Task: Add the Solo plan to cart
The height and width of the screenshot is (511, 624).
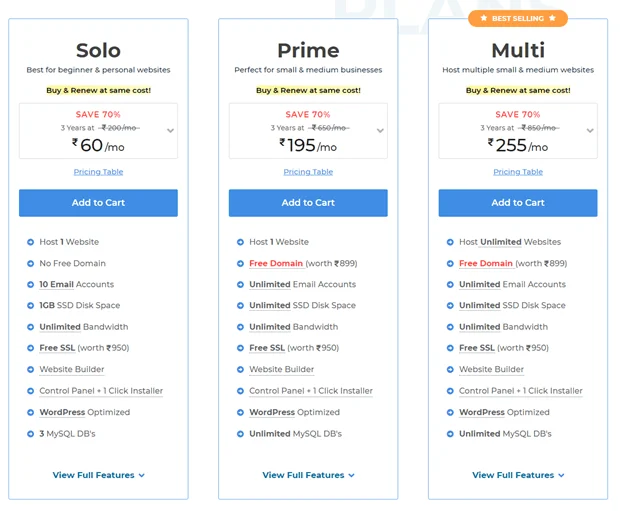Action: click(98, 203)
